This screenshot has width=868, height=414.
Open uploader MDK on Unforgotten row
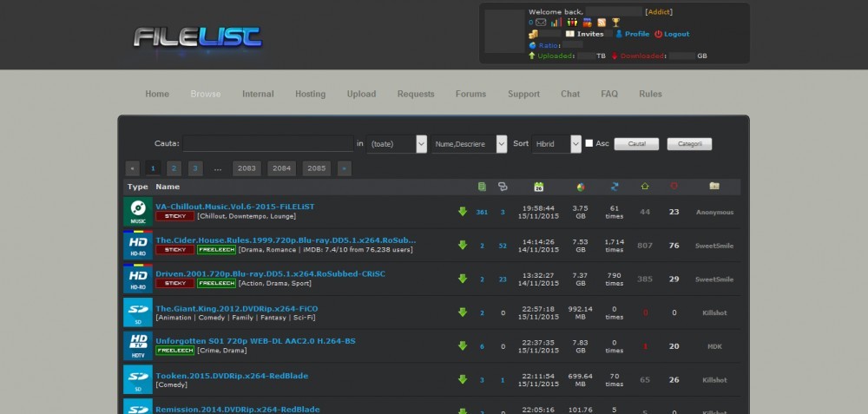[714, 346]
